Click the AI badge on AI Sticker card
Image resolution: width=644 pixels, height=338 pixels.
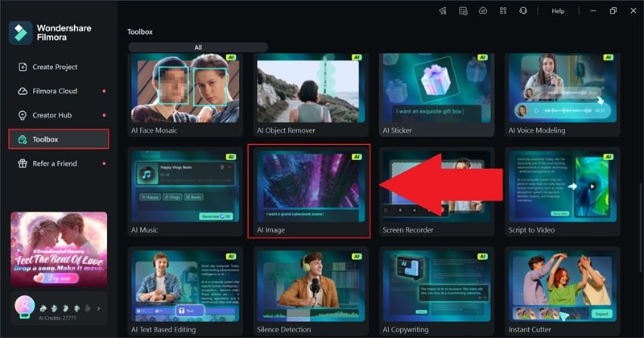[482, 57]
